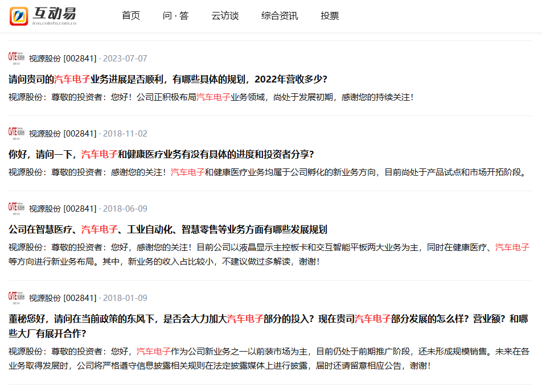Open question about 健康医疗业务进度
The height and width of the screenshot is (392, 542).
162,154
